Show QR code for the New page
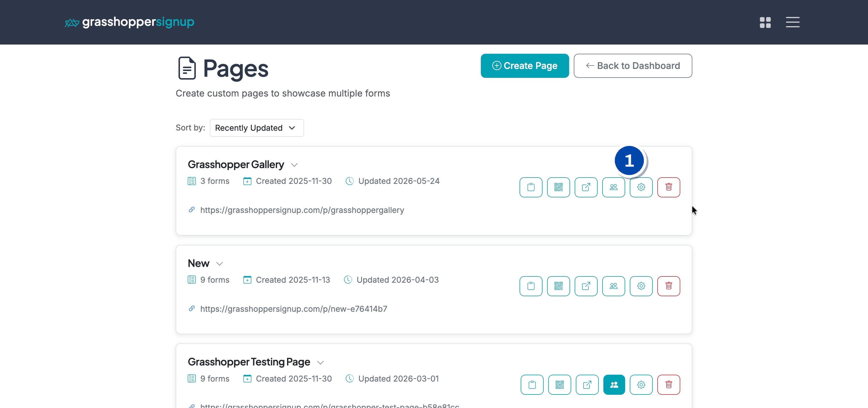 pos(558,286)
